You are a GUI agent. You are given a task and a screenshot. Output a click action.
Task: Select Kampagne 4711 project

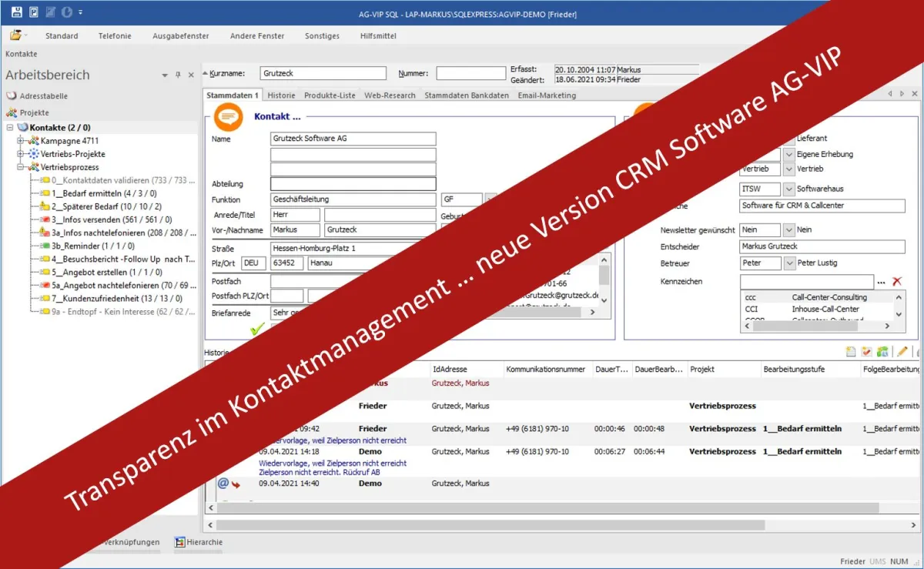[x=69, y=141]
